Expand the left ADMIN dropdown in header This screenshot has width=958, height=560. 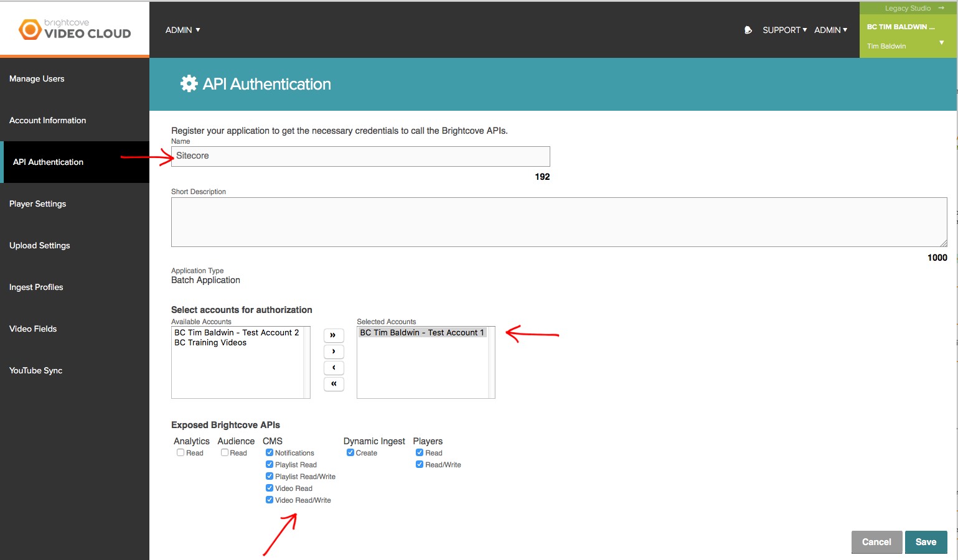(183, 30)
